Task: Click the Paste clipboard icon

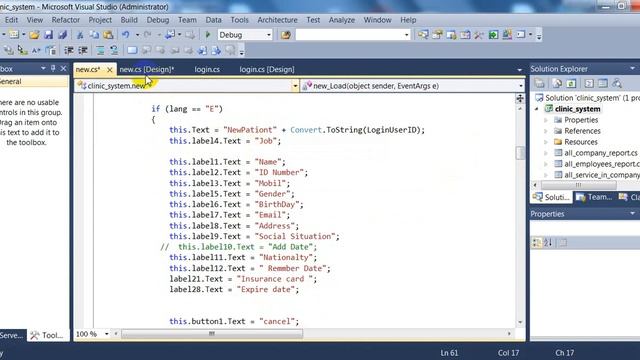Action: tap(108, 35)
